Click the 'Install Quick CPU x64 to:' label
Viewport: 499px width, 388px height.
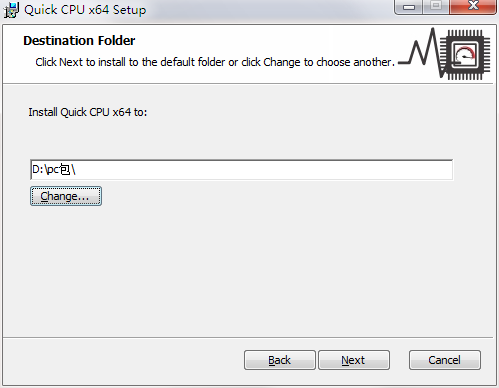[88, 112]
